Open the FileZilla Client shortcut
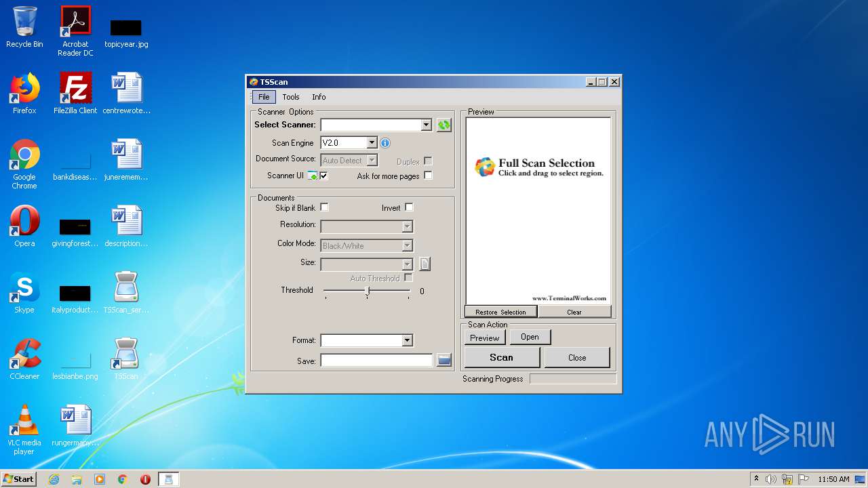 click(75, 94)
